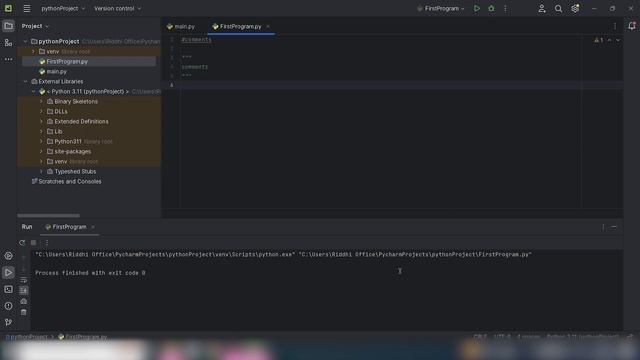Clear all console output trash icon

[x=24, y=312]
